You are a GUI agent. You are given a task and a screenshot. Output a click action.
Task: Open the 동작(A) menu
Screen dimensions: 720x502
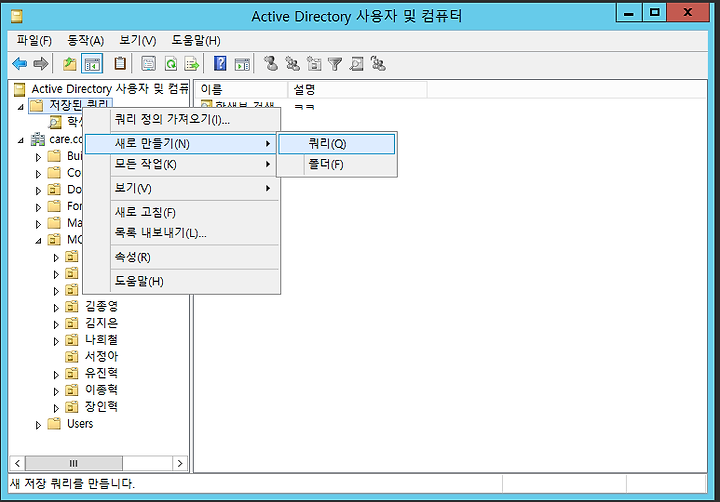coord(85,40)
